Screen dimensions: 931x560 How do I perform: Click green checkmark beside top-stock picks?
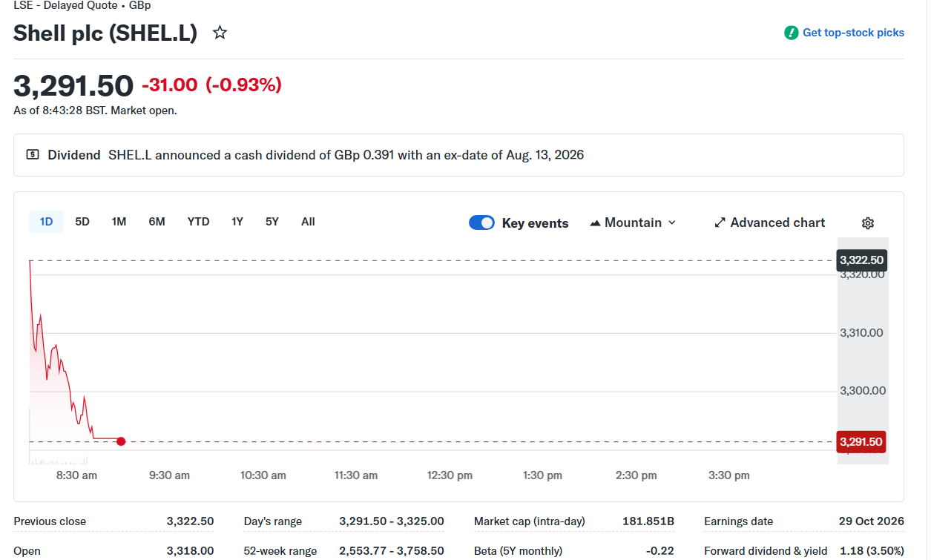792,33
